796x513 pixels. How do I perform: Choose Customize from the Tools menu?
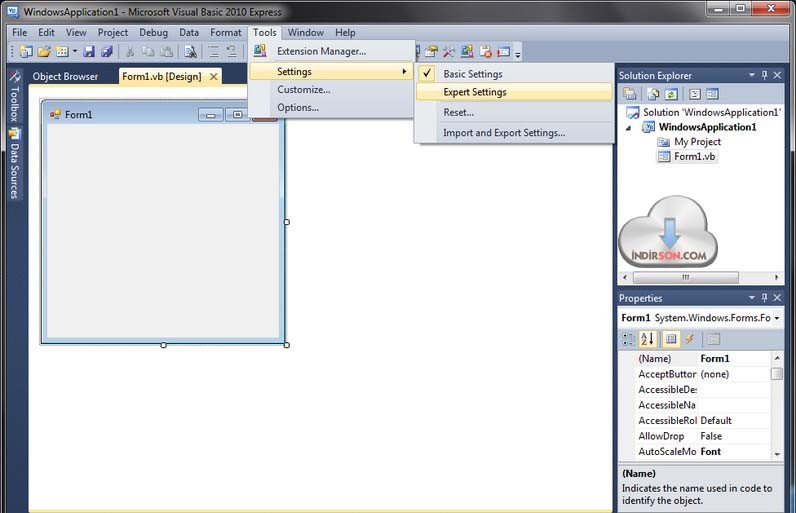[331, 89]
